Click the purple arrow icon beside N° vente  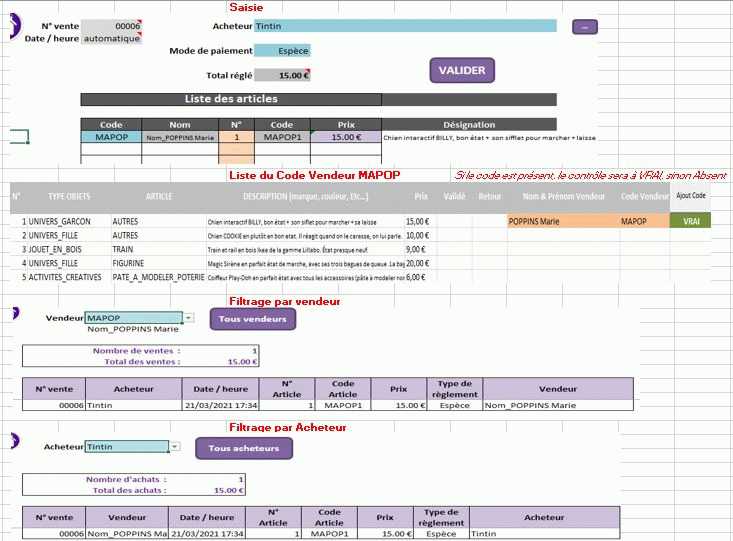(15, 27)
